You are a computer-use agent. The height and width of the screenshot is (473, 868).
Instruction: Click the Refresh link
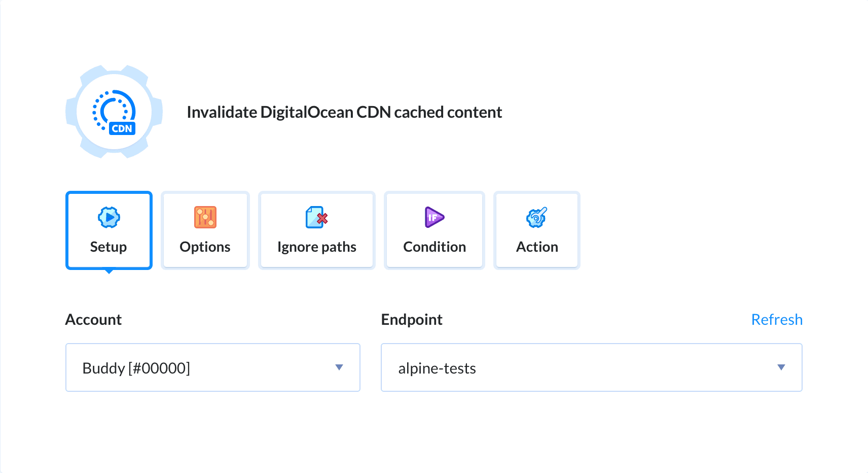[777, 319]
